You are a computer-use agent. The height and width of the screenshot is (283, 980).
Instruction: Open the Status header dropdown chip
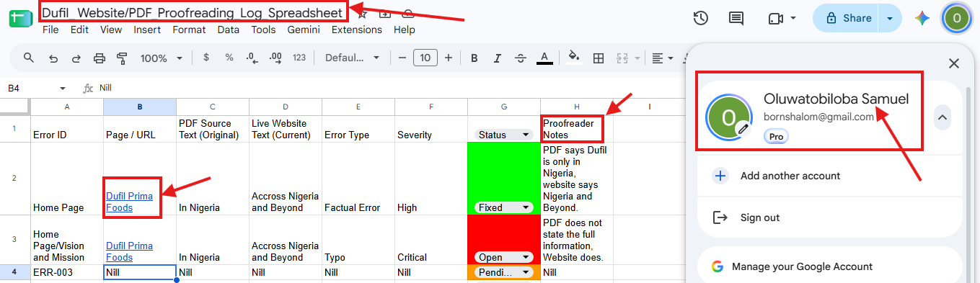[504, 135]
